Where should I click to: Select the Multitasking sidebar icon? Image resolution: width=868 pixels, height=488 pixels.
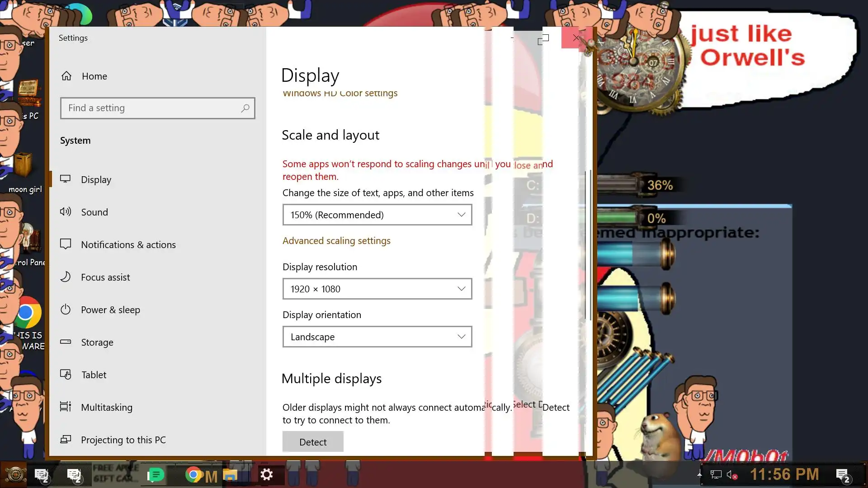click(66, 407)
